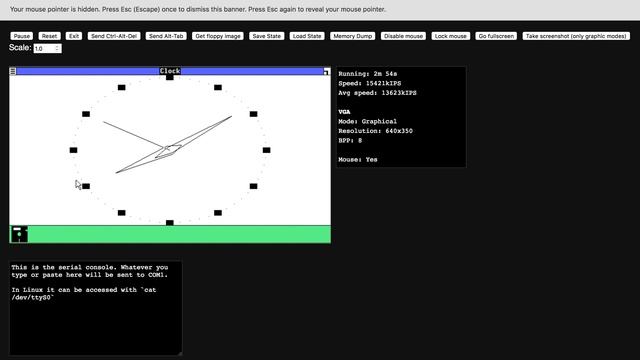Screen dimensions: 640x360
Task: Disable mouse via toolbar button
Action: pyautogui.click(x=403, y=36)
